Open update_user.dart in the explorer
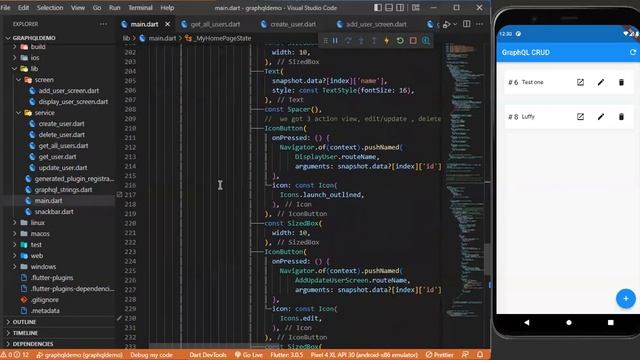The height and width of the screenshot is (360, 640). tap(63, 168)
